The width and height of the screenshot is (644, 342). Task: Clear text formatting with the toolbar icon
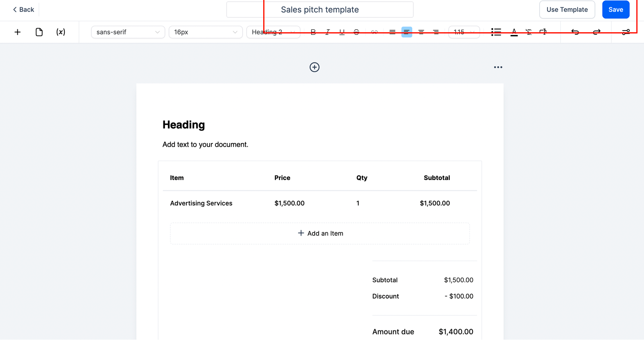pyautogui.click(x=528, y=32)
